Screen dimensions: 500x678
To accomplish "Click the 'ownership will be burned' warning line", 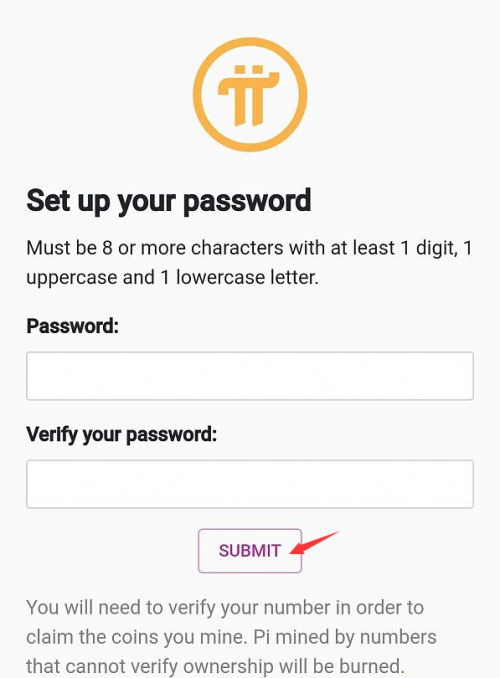I will [x=215, y=666].
